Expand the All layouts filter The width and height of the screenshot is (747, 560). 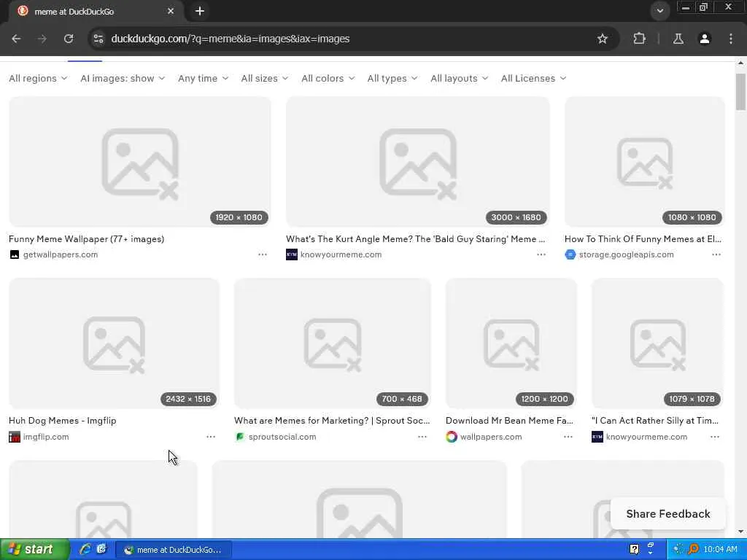click(460, 78)
